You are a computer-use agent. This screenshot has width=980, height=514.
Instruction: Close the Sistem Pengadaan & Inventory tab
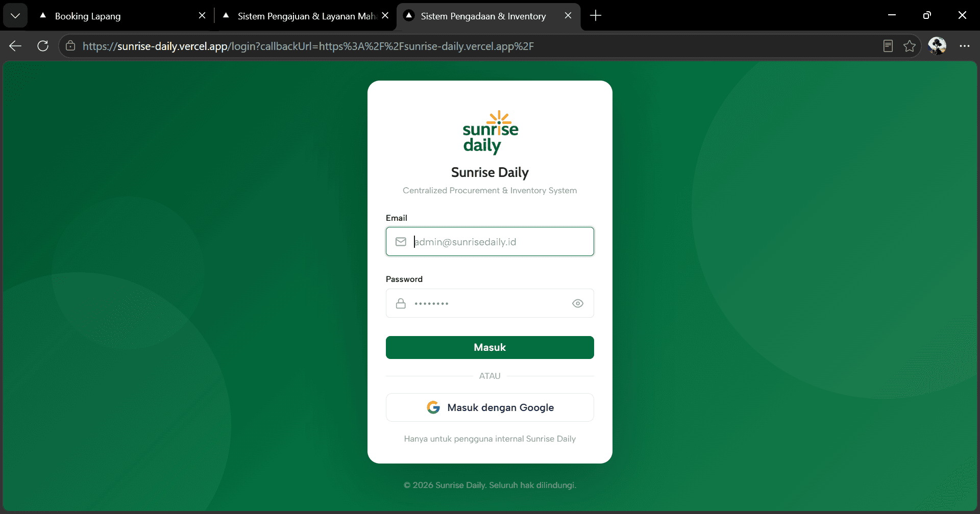point(568,16)
